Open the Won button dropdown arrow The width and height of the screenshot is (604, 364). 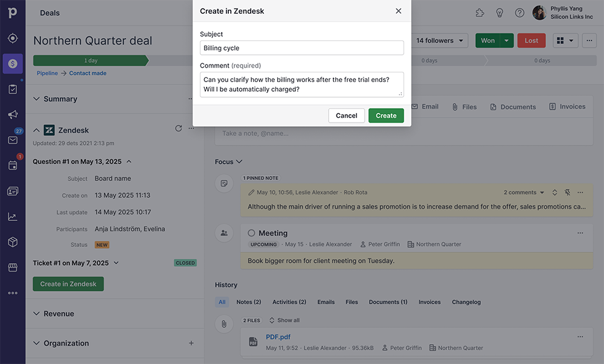point(507,40)
